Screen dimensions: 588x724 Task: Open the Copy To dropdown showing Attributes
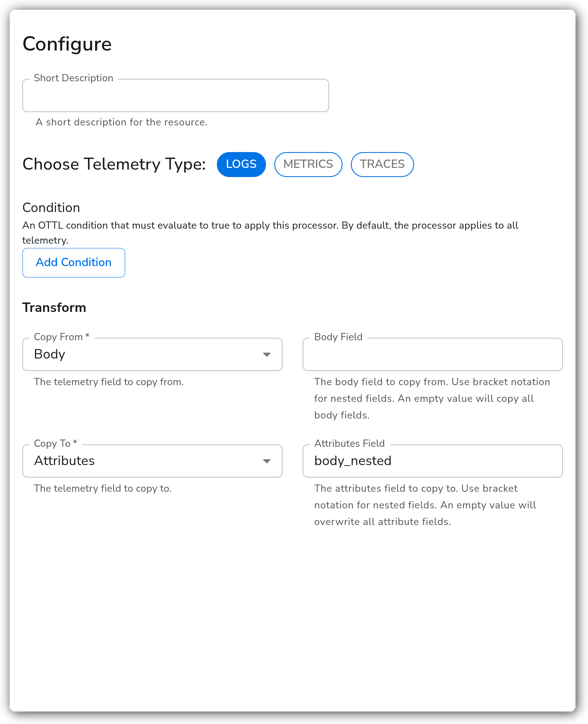[x=152, y=461]
